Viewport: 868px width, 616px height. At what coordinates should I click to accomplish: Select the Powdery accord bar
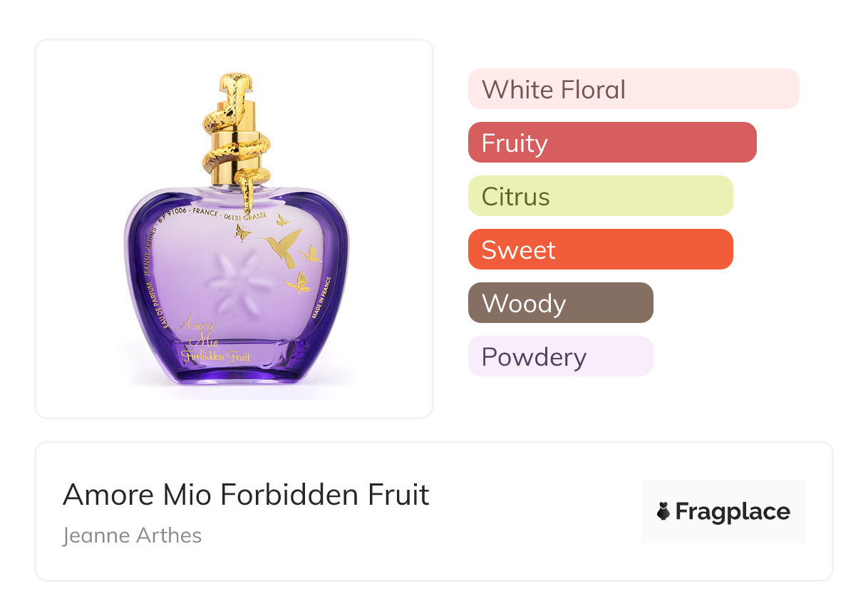click(561, 356)
